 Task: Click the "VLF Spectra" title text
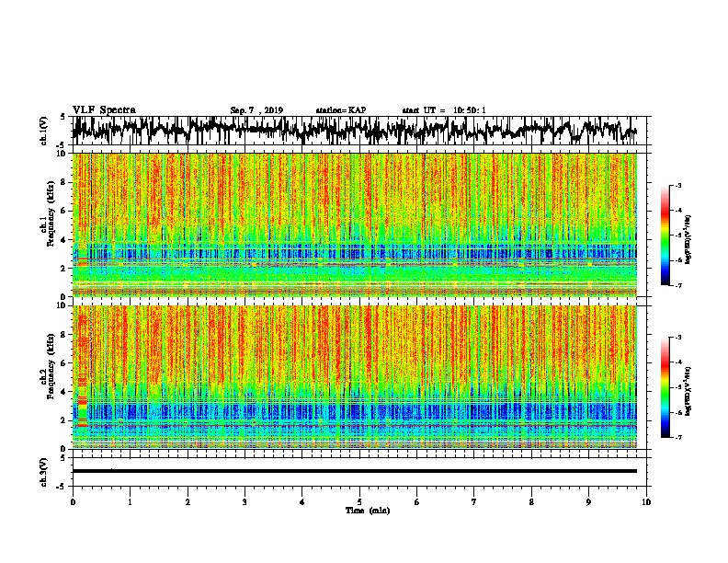pos(104,110)
